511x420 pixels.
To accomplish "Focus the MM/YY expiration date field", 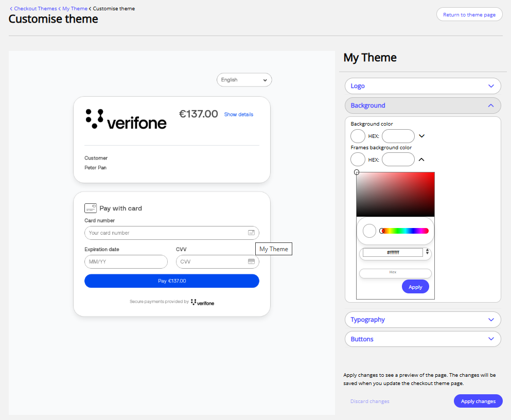I will 126,261.
